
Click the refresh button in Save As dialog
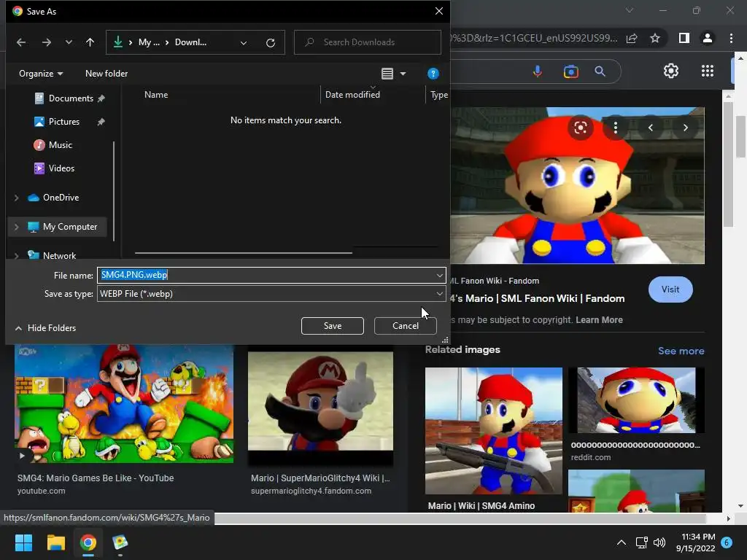click(x=271, y=42)
